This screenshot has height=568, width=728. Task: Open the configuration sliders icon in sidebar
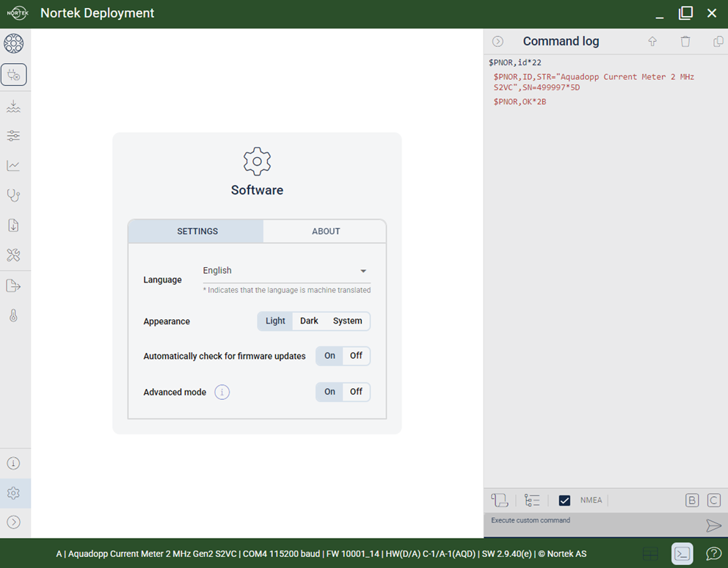tap(13, 136)
